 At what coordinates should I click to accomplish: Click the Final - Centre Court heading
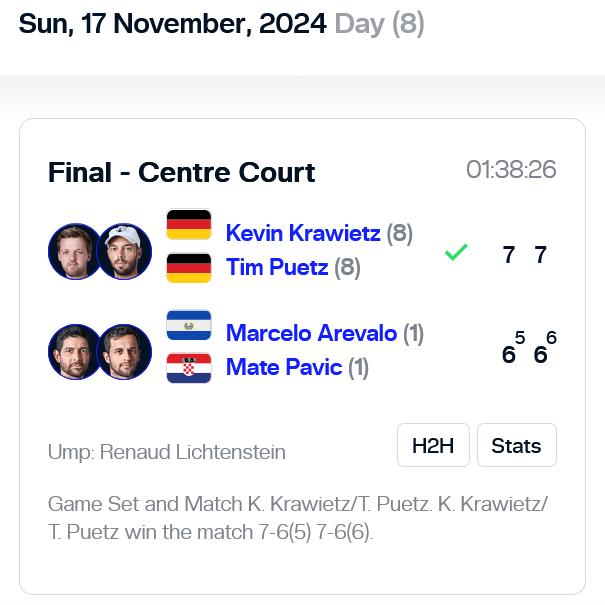182,172
